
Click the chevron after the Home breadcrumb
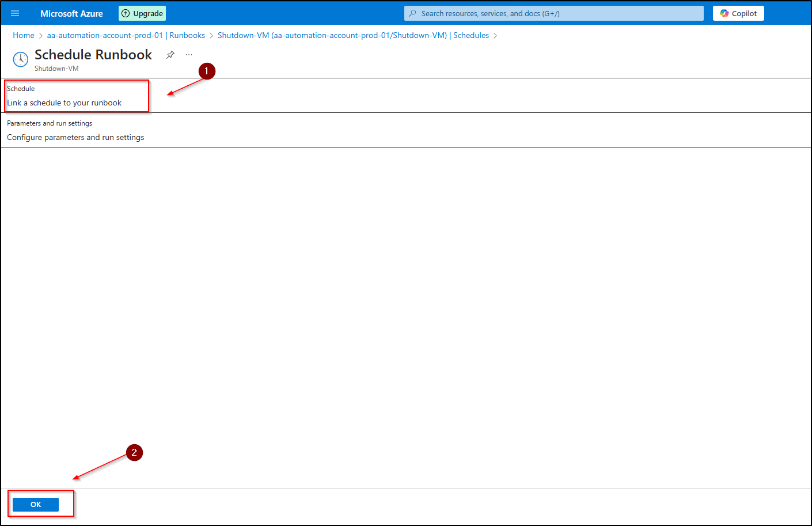41,36
